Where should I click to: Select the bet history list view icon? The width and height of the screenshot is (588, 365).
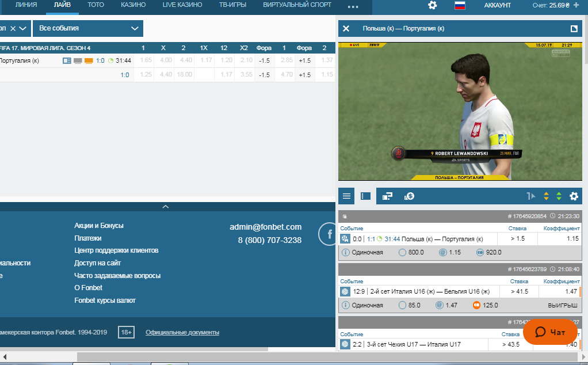click(365, 196)
